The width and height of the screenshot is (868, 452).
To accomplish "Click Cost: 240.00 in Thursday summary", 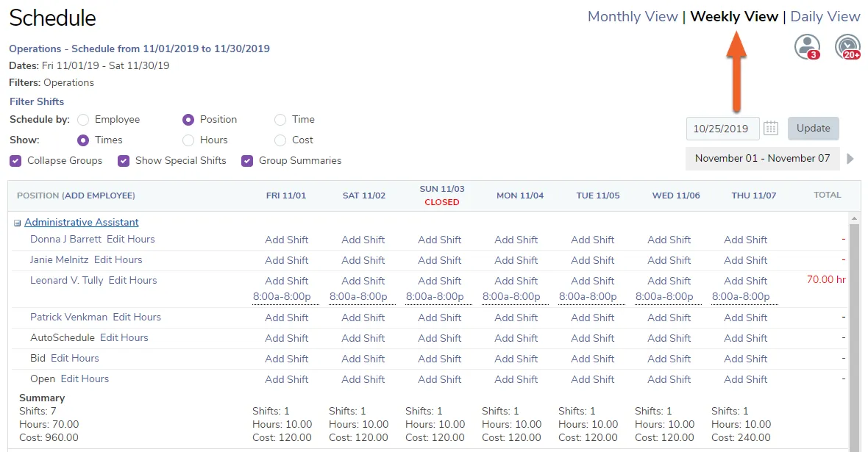I will coord(741,437).
